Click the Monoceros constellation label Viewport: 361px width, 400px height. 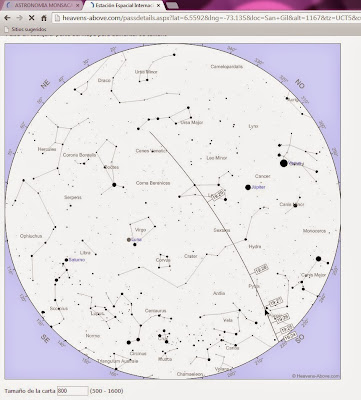(x=314, y=231)
